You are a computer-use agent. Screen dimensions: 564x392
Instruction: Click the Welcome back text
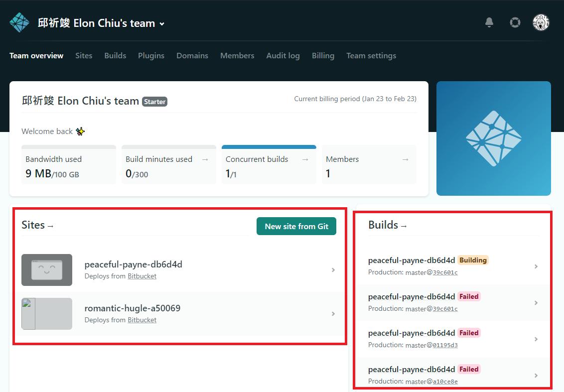tap(47, 131)
